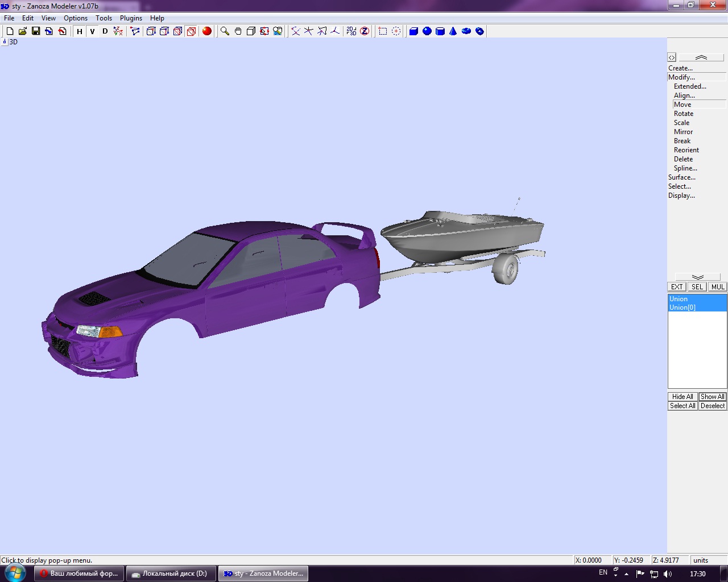Select vertex level cube icon

(x=151, y=31)
